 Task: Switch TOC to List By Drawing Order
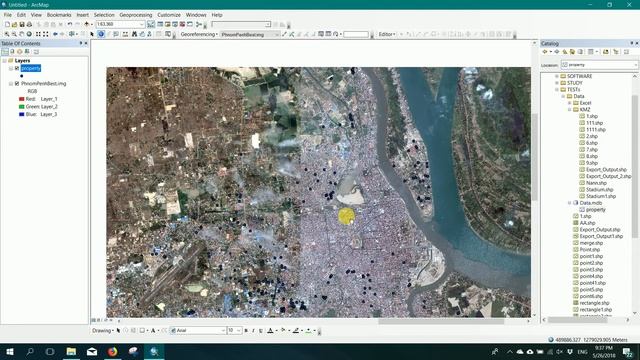5,51
